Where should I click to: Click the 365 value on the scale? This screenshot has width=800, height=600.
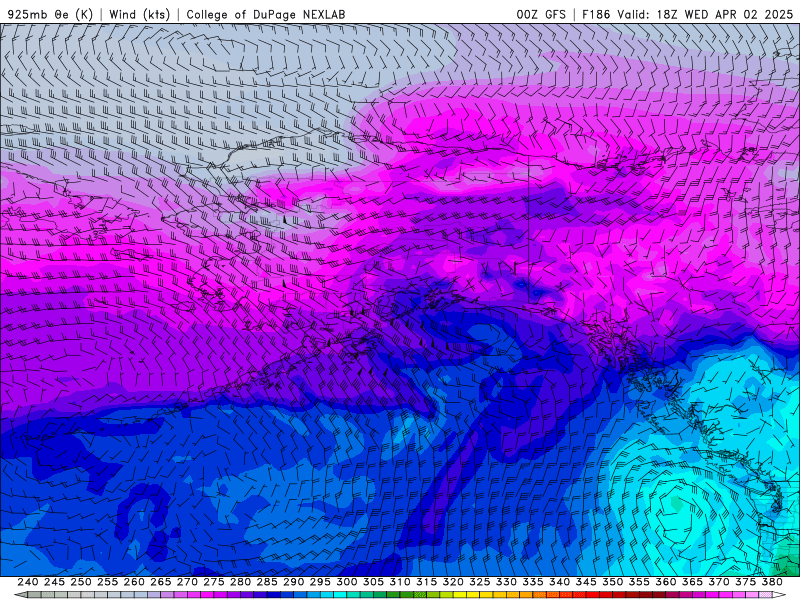pyautogui.click(x=692, y=582)
